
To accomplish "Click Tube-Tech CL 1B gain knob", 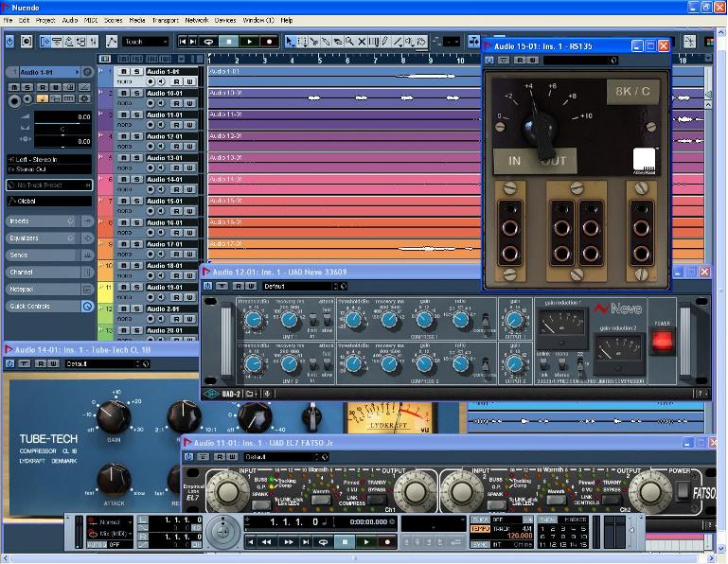I will [114, 416].
